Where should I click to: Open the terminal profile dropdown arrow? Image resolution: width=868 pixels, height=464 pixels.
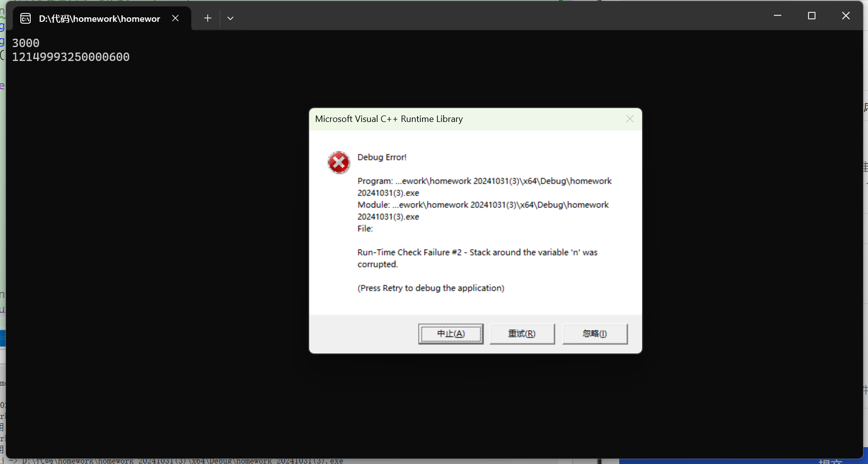pos(230,18)
